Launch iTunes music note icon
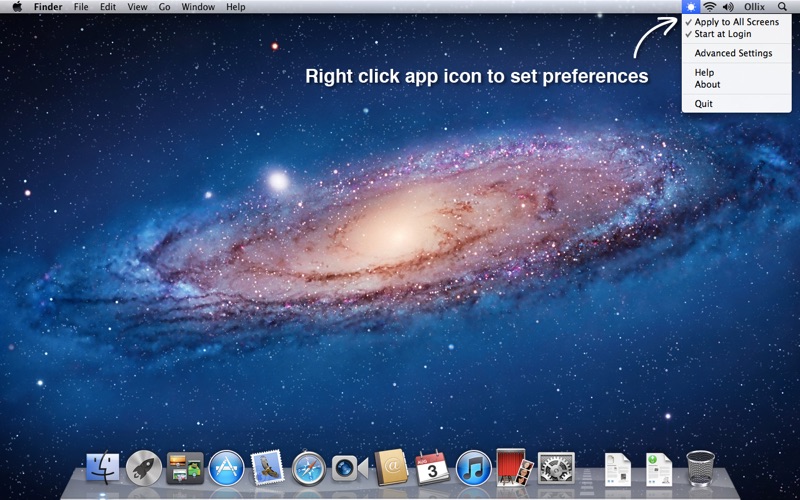 coord(473,468)
